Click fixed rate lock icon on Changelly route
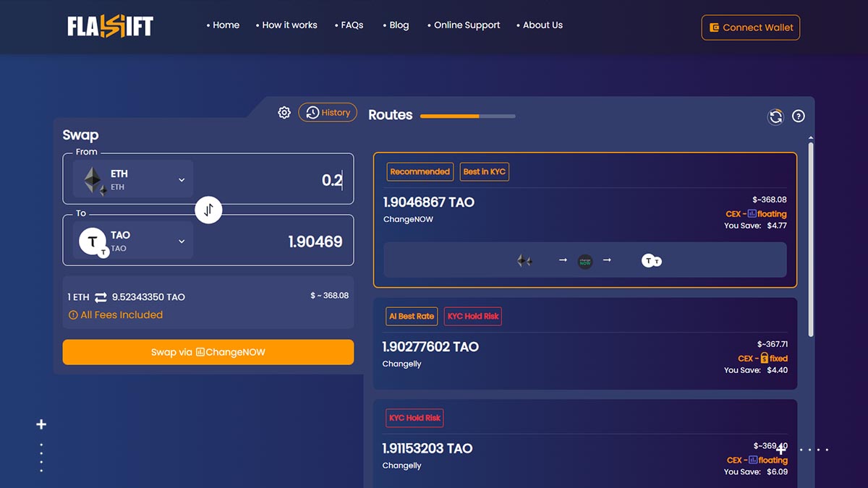 (x=764, y=358)
